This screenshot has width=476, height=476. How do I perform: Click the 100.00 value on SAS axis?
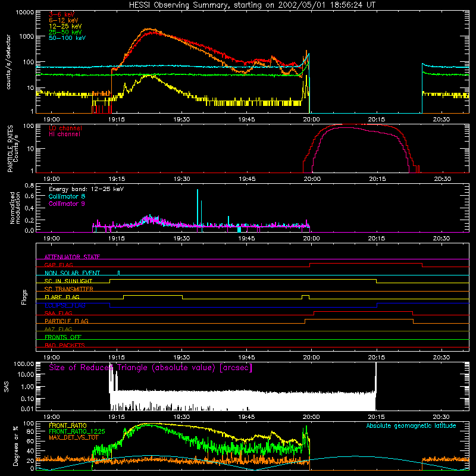click(x=24, y=364)
